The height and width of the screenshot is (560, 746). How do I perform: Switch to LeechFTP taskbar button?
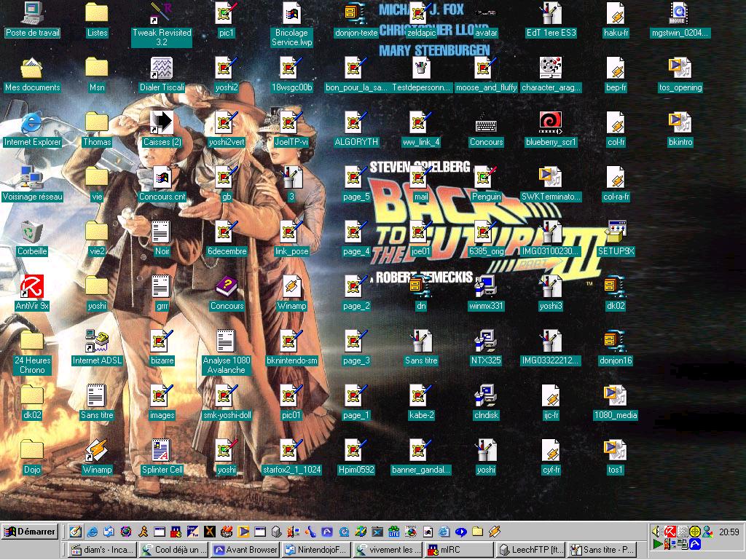click(x=530, y=550)
